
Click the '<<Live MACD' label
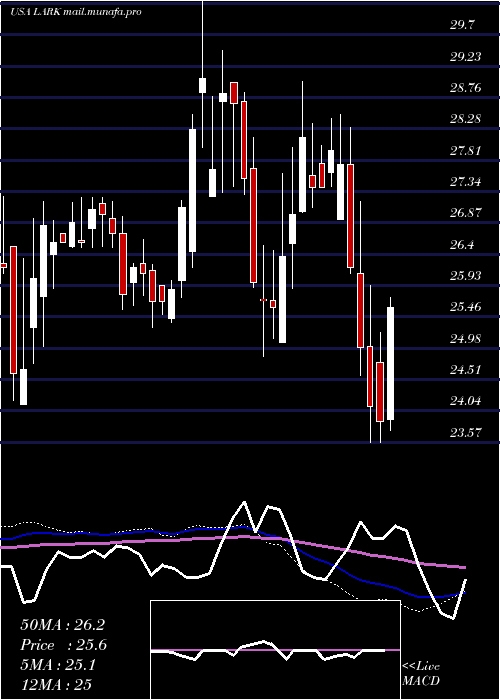point(421,674)
